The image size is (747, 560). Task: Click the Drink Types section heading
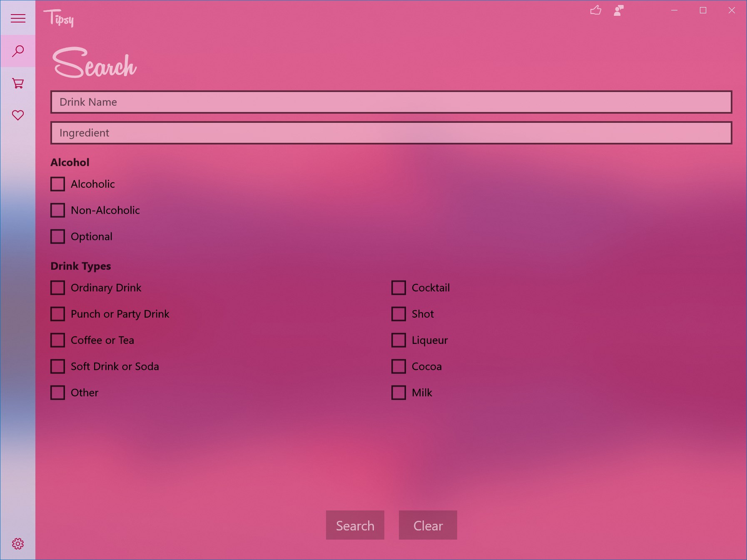point(81,266)
